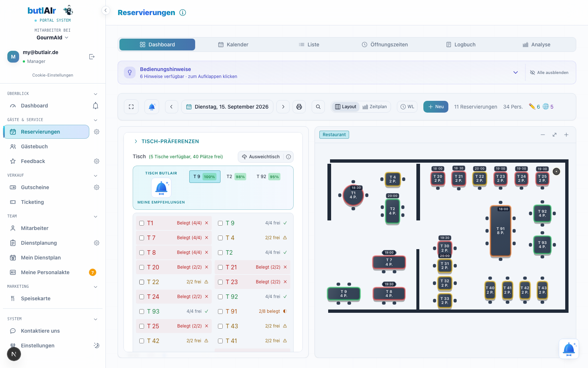Toggle fullscreen mode in reservations toolbar
Screen dimensions: 588x368
pyautogui.click(x=131, y=107)
